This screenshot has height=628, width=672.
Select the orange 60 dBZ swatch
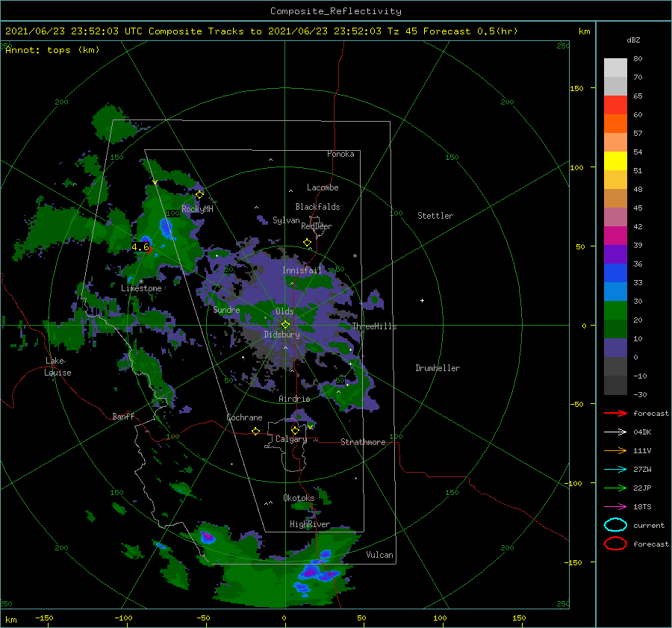coord(615,123)
